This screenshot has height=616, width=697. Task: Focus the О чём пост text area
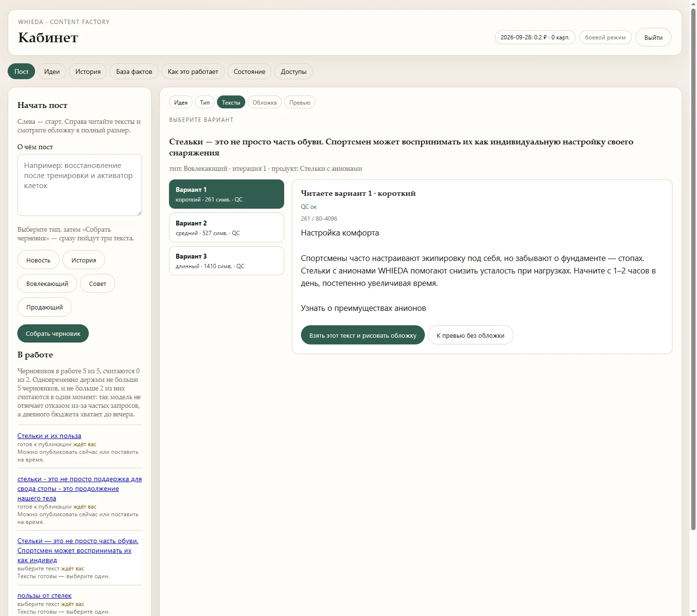[80, 185]
